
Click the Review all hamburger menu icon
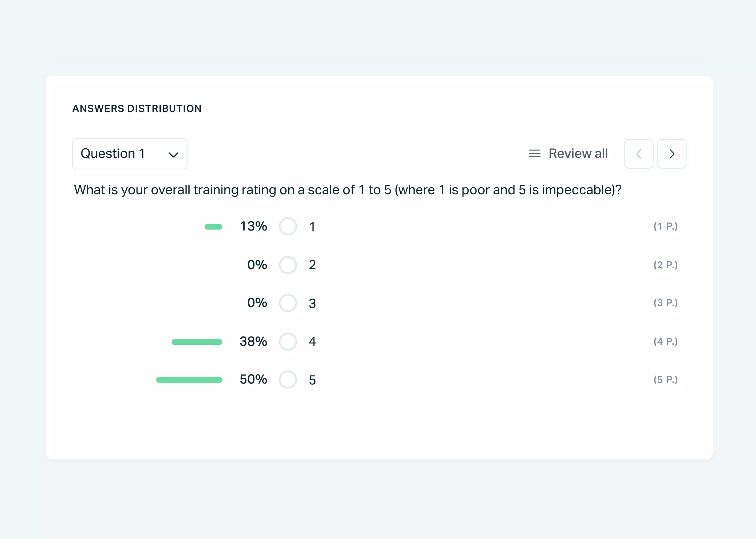pyautogui.click(x=534, y=153)
